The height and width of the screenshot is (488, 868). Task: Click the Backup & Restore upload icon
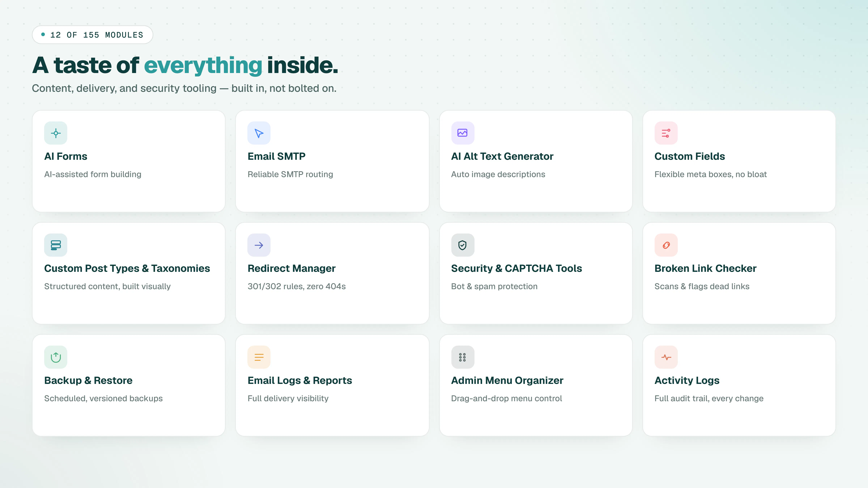(x=56, y=357)
